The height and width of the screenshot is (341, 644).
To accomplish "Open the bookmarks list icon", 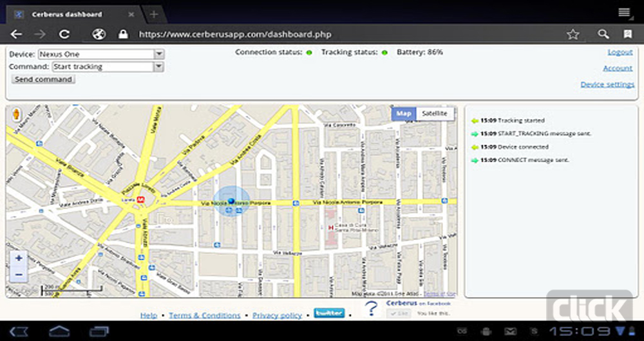I will [627, 35].
